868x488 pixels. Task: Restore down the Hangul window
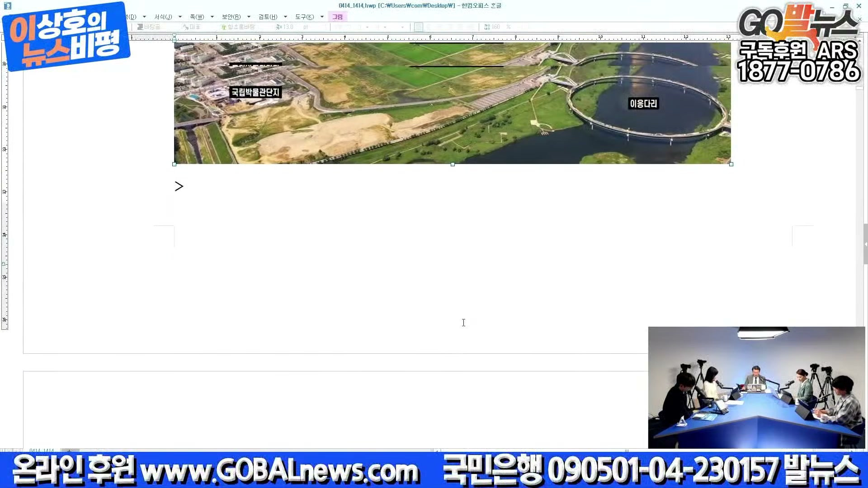tap(845, 6)
